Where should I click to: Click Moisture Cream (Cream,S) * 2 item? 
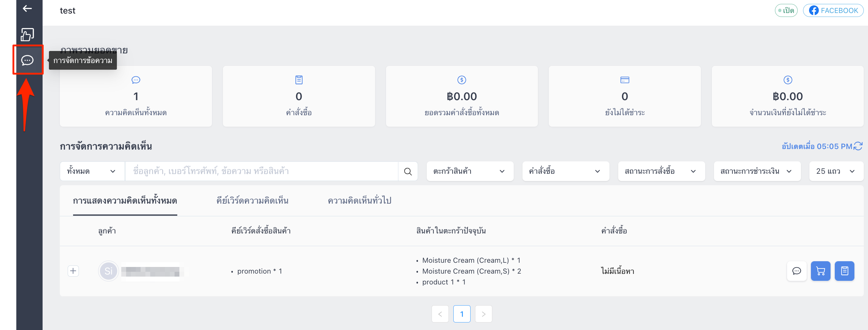click(471, 271)
